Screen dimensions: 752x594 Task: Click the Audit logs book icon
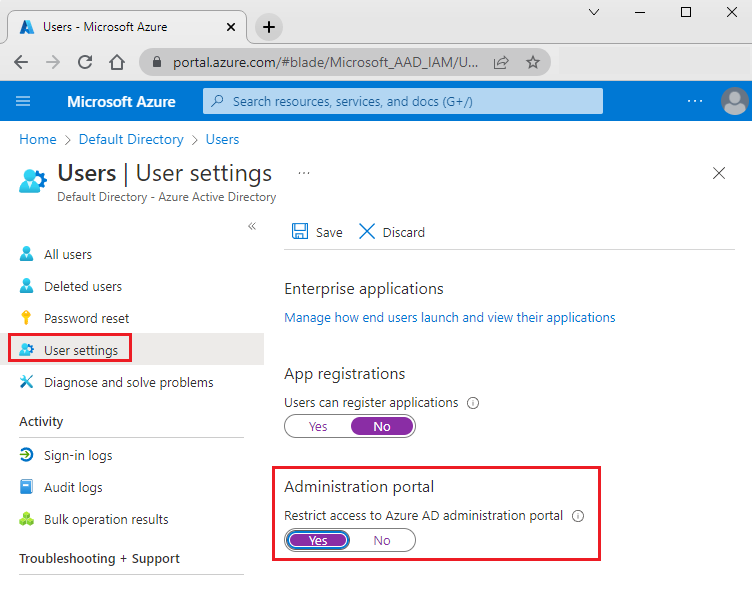click(26, 487)
